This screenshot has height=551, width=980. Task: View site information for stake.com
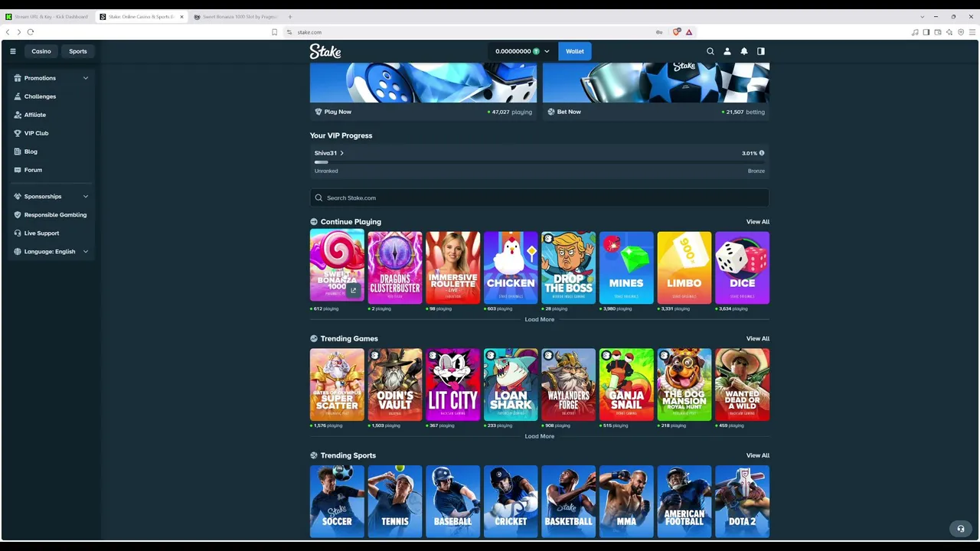click(289, 32)
